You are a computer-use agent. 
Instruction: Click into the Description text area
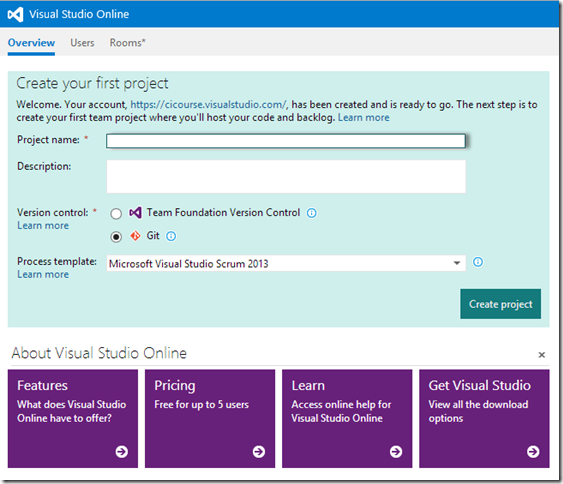click(286, 176)
